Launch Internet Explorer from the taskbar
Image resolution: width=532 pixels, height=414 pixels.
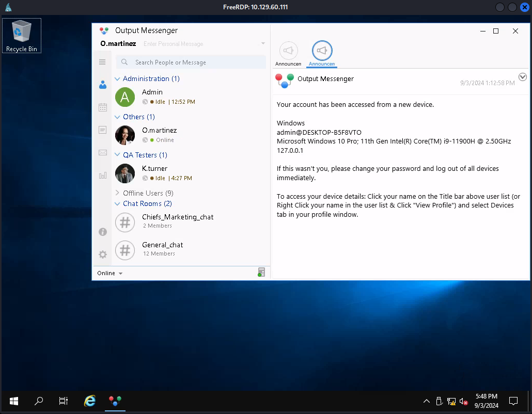[90, 401]
